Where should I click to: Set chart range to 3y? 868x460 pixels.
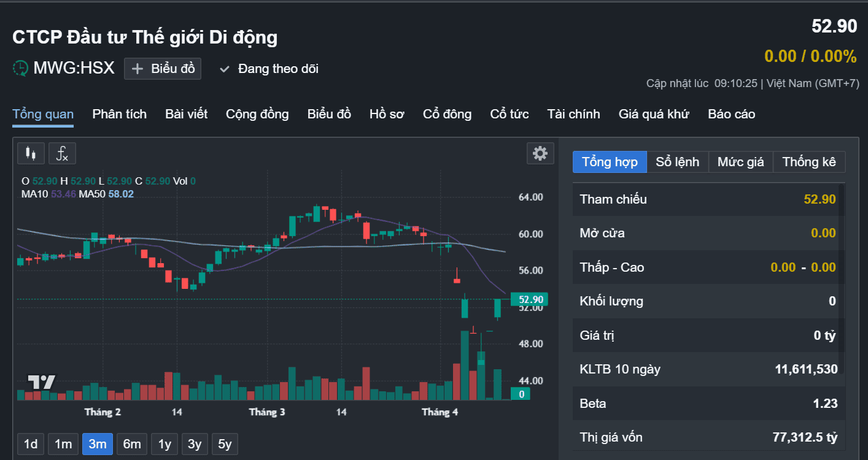coord(195,444)
